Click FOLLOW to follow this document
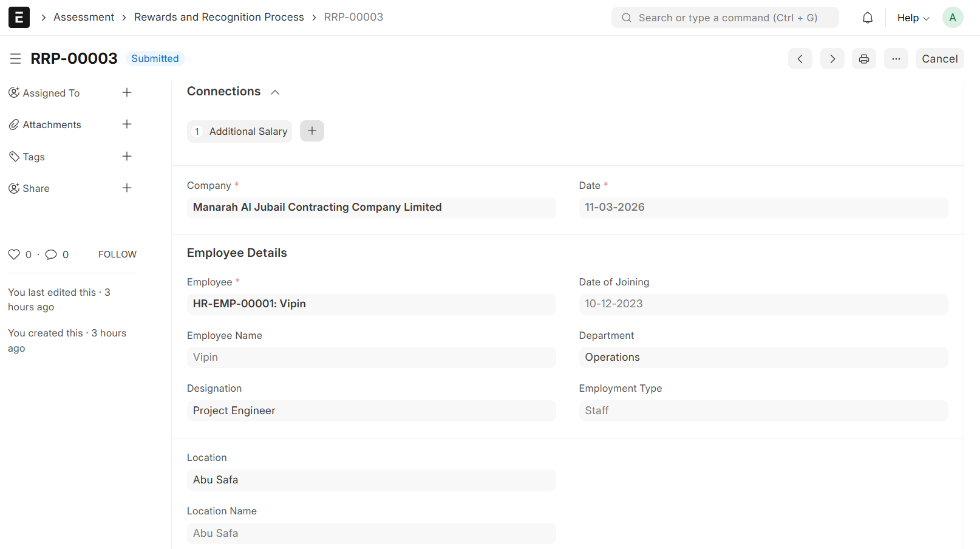This screenshot has height=549, width=980. click(117, 254)
